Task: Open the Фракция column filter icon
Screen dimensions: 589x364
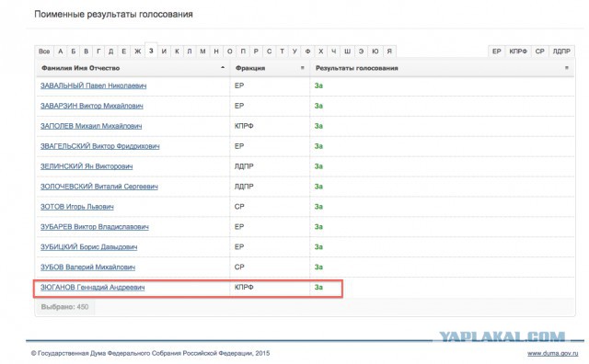Action: tap(303, 68)
